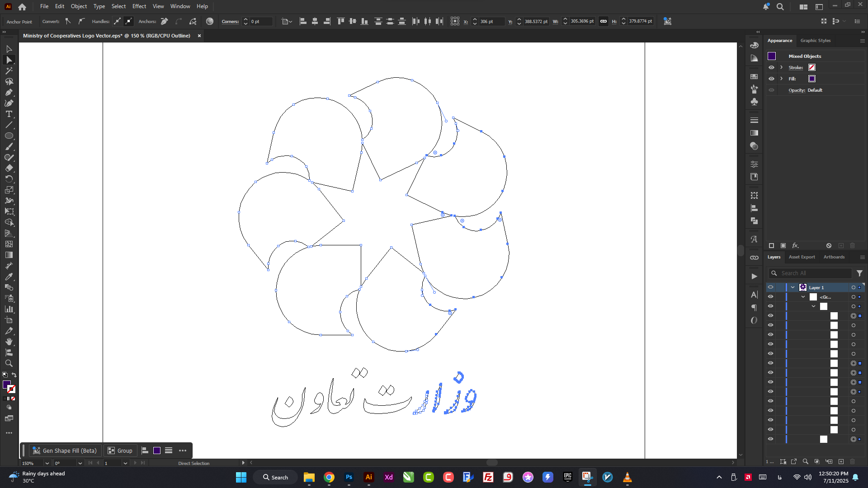868x488 pixels.
Task: Open the Effect menu
Action: click(x=139, y=6)
